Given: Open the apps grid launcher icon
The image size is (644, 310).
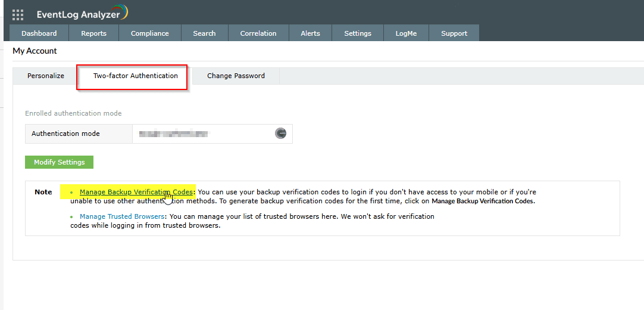Looking at the screenshot, I should [x=18, y=15].
